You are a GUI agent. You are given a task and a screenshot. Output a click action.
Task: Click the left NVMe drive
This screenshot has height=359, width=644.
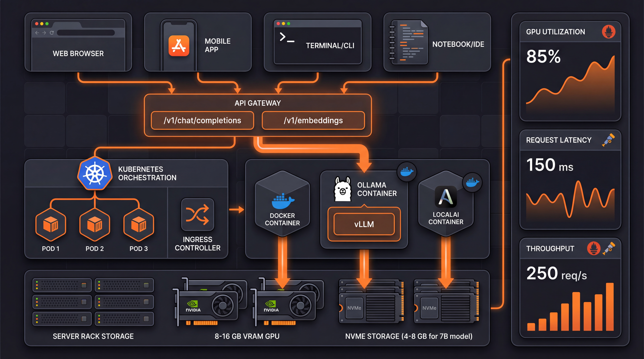pyautogui.click(x=371, y=302)
